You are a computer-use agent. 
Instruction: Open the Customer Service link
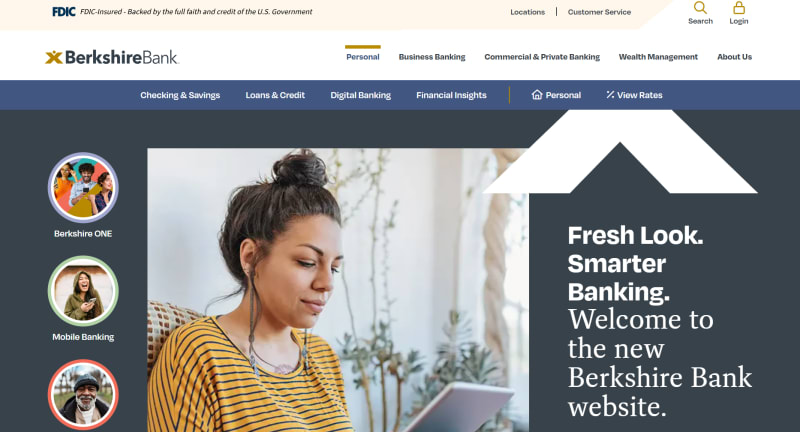pyautogui.click(x=599, y=12)
